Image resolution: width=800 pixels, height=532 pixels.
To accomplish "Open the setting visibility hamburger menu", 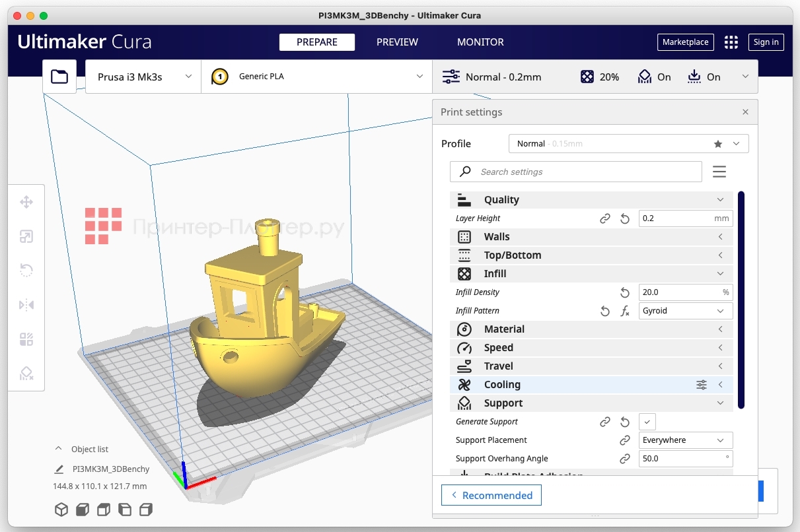I will pos(719,172).
